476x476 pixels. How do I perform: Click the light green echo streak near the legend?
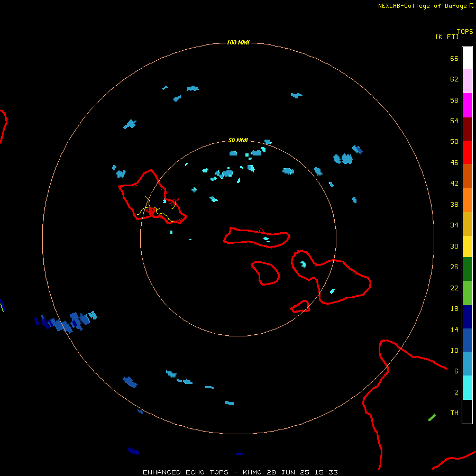(432, 417)
